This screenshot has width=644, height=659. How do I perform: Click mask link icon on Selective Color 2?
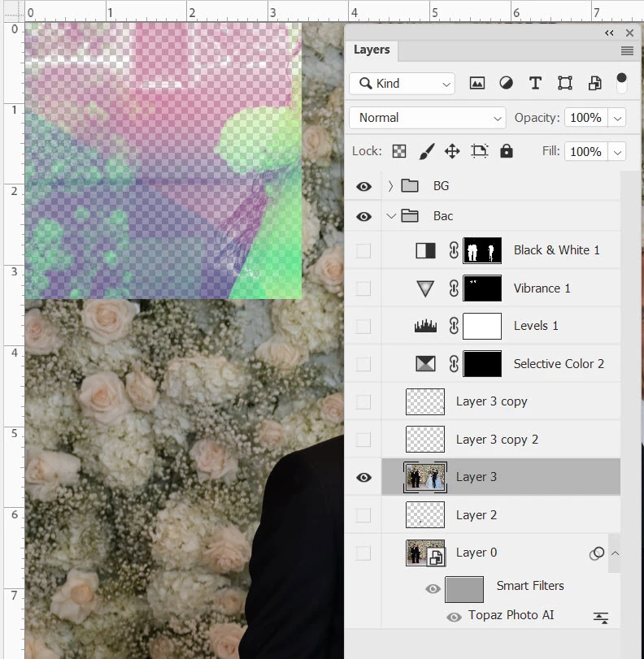point(454,363)
